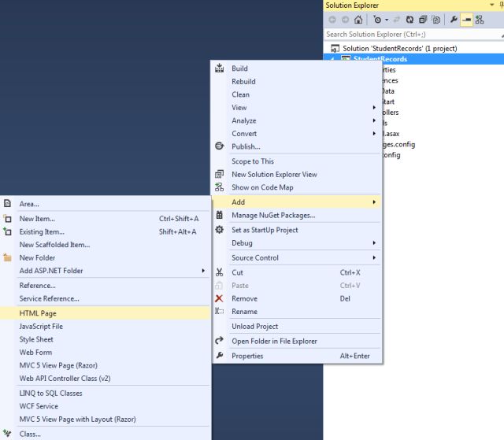Select the Solution 'StudentRecords' tree node
Screen dimensions: 504x440
(x=399, y=49)
